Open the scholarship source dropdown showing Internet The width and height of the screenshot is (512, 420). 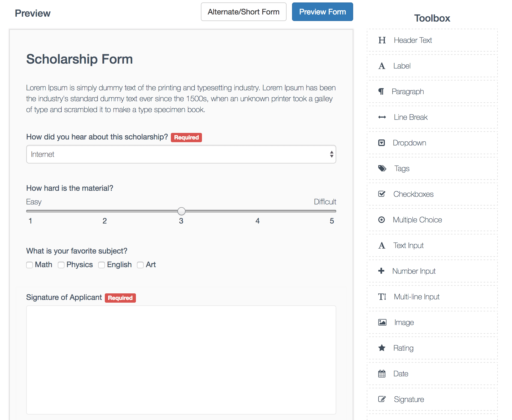(181, 154)
